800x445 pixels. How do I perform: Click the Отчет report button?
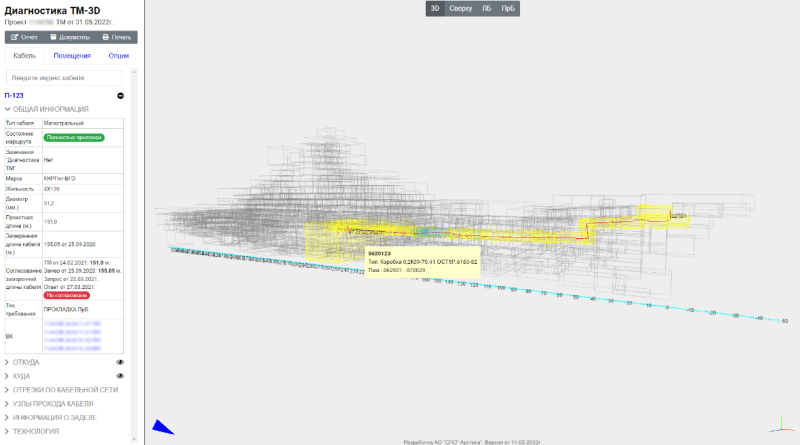point(25,37)
